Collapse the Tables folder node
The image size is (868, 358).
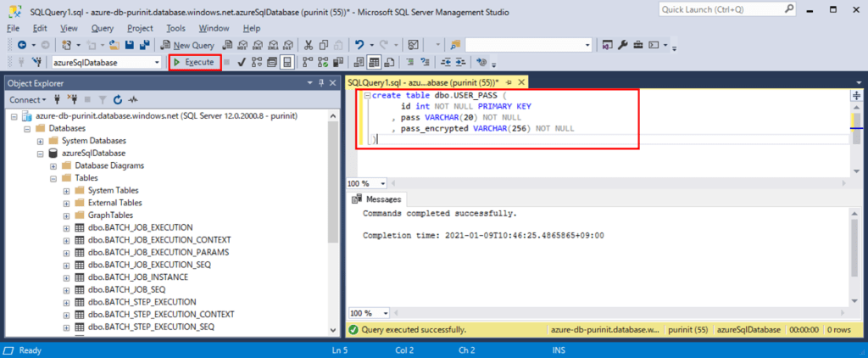click(53, 178)
